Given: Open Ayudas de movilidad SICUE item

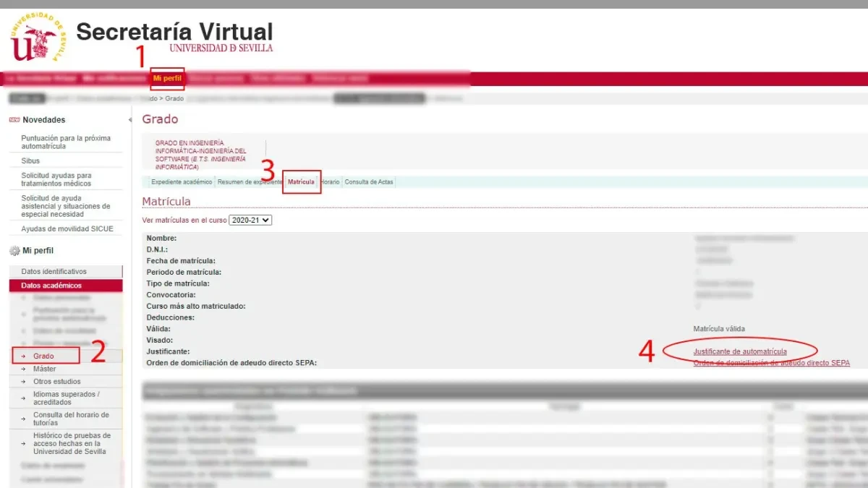Looking at the screenshot, I should pos(67,229).
